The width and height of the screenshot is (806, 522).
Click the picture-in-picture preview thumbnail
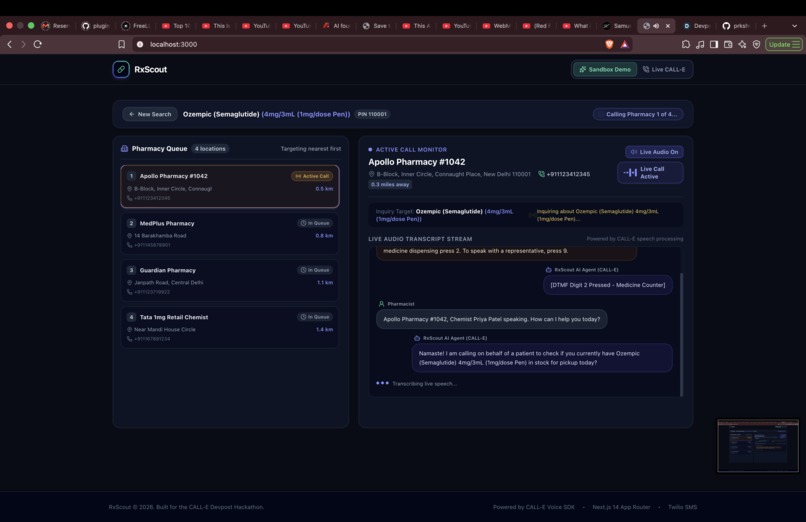tap(758, 445)
